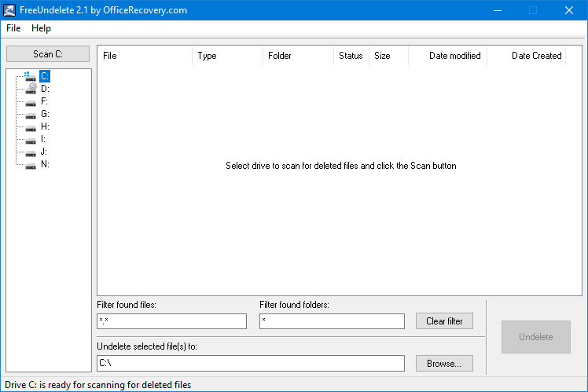Select the I: label in drive tree
The height and width of the screenshot is (392, 588).
[43, 139]
